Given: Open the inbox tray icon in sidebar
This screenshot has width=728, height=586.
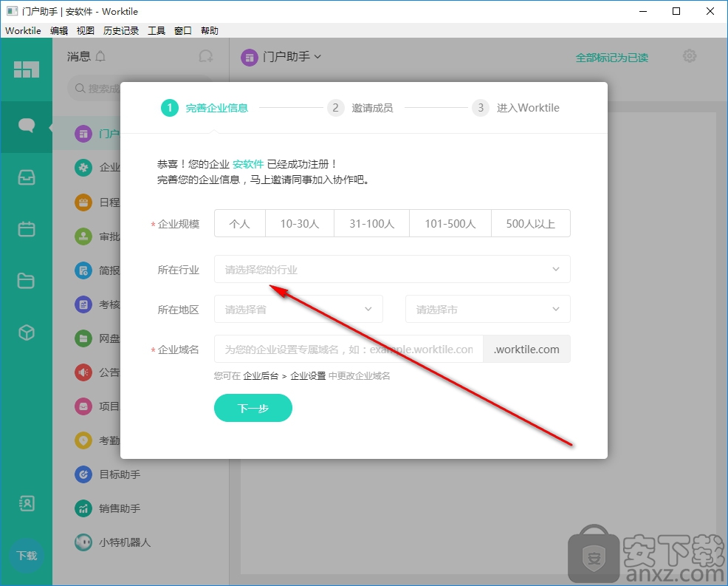Looking at the screenshot, I should 27,177.
